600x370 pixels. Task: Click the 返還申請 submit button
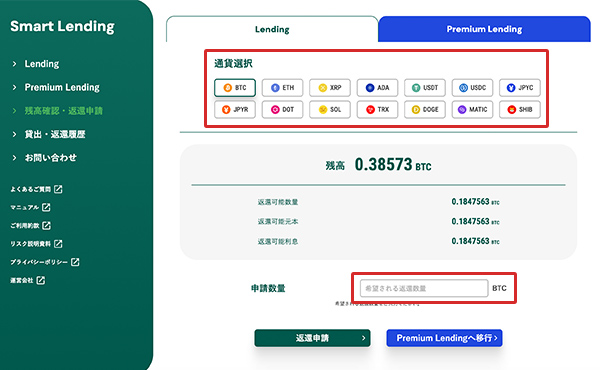coord(312,338)
